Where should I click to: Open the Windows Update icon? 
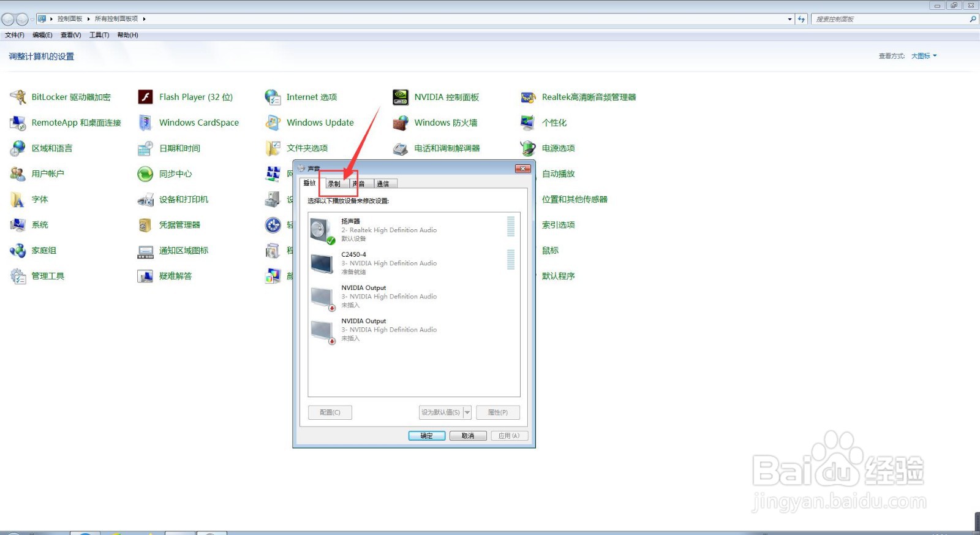coord(273,123)
